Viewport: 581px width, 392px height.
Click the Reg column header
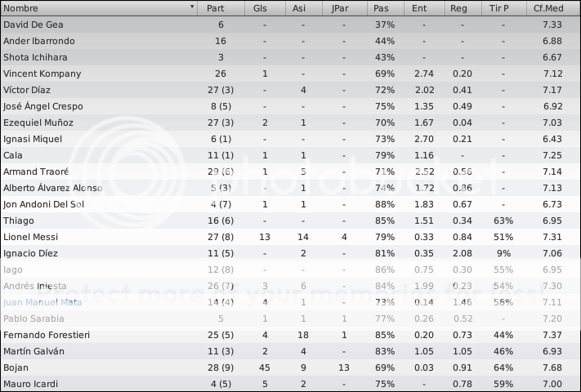point(463,8)
